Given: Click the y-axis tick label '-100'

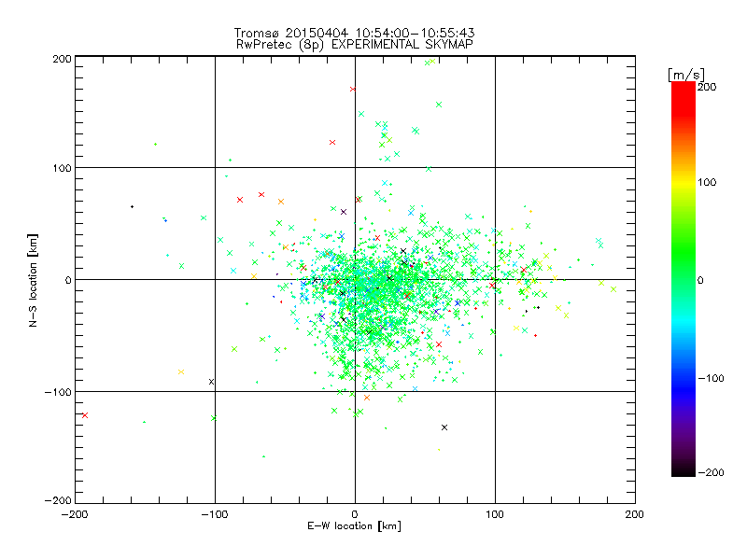Looking at the screenshot, I should point(58,392).
